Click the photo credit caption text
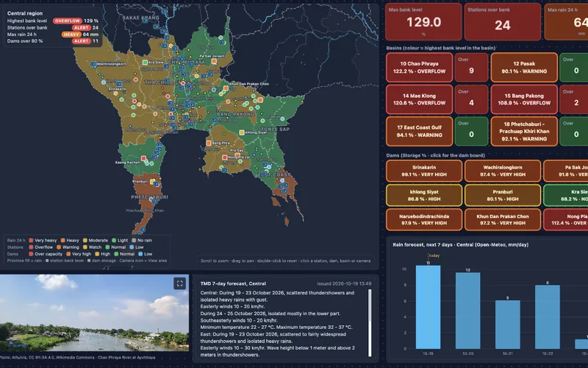 click(x=78, y=358)
